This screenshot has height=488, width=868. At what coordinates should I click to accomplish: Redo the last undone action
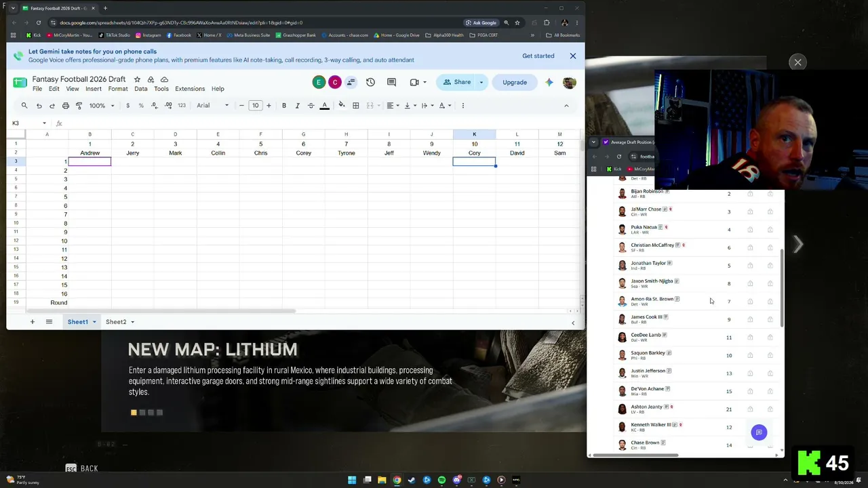click(x=52, y=105)
